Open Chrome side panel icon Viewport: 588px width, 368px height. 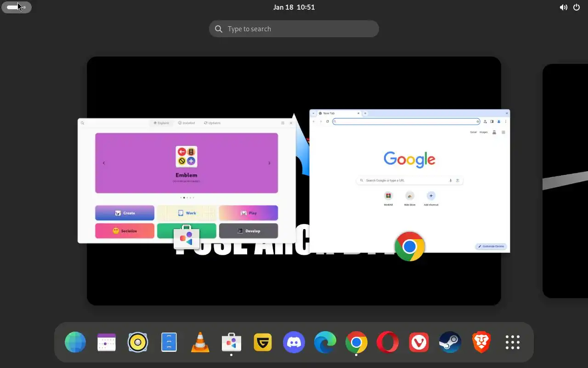(492, 121)
